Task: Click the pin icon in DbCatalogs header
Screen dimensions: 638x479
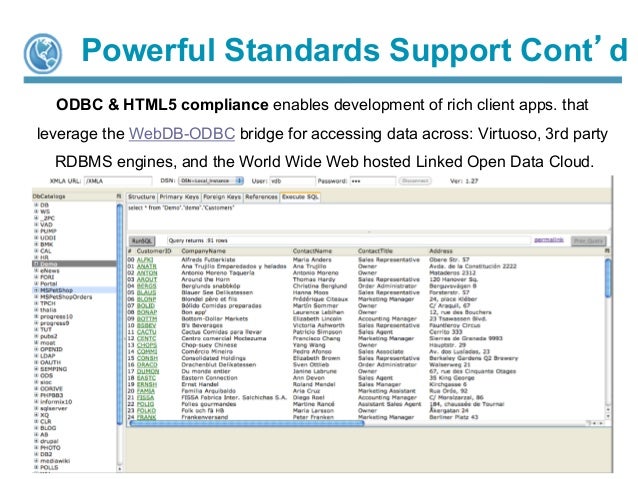Action: (x=119, y=196)
